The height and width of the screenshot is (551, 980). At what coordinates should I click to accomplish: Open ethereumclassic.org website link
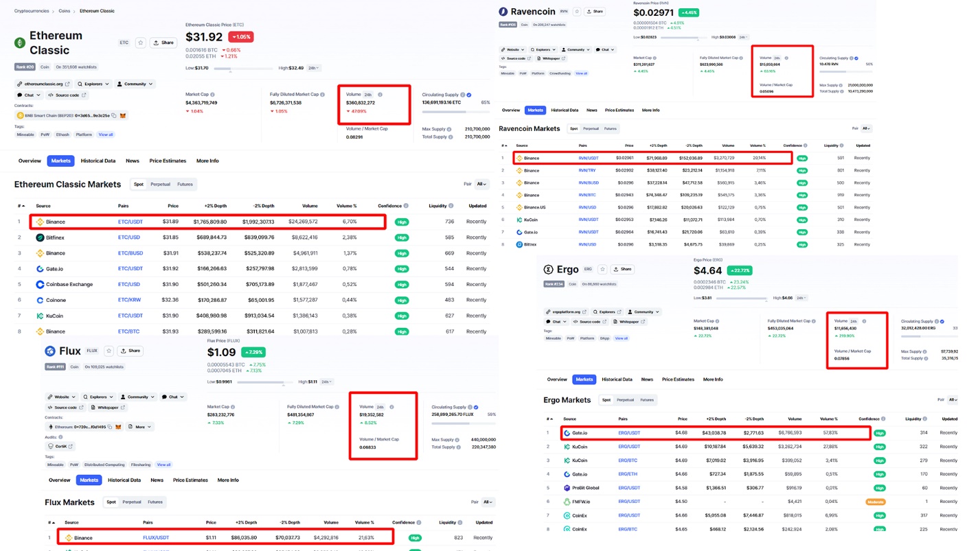43,84
